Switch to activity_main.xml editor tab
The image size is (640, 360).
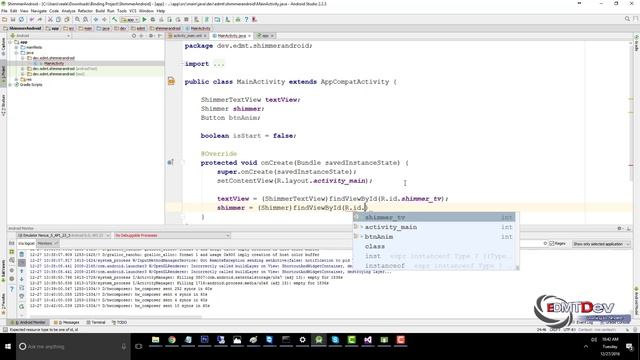point(187,36)
